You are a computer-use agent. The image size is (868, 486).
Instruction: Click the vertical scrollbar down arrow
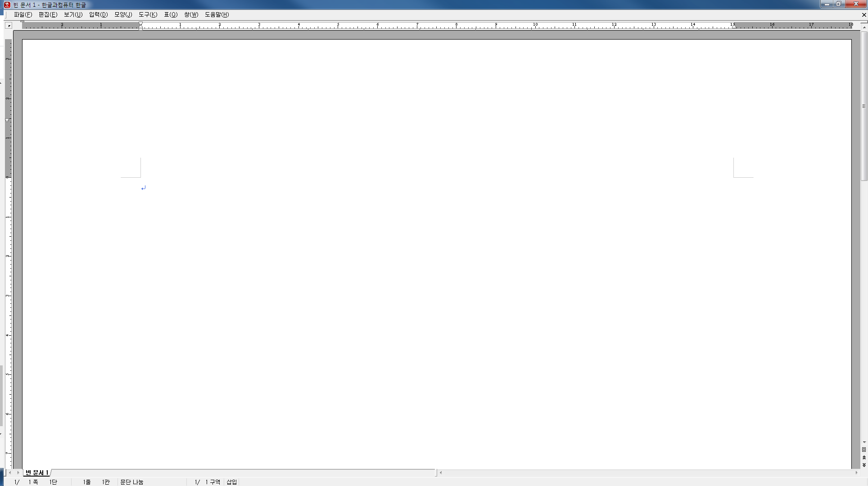coord(864,442)
